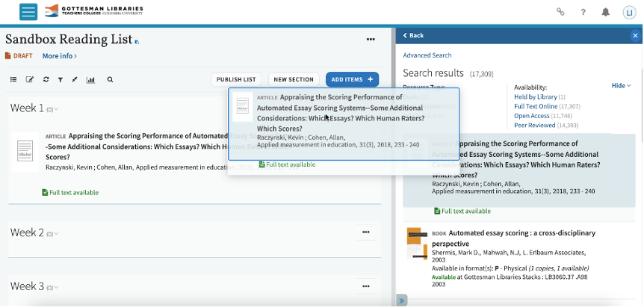Image resolution: width=644 pixels, height=308 pixels.
Task: Filter by Open Access
Action: coord(531,116)
